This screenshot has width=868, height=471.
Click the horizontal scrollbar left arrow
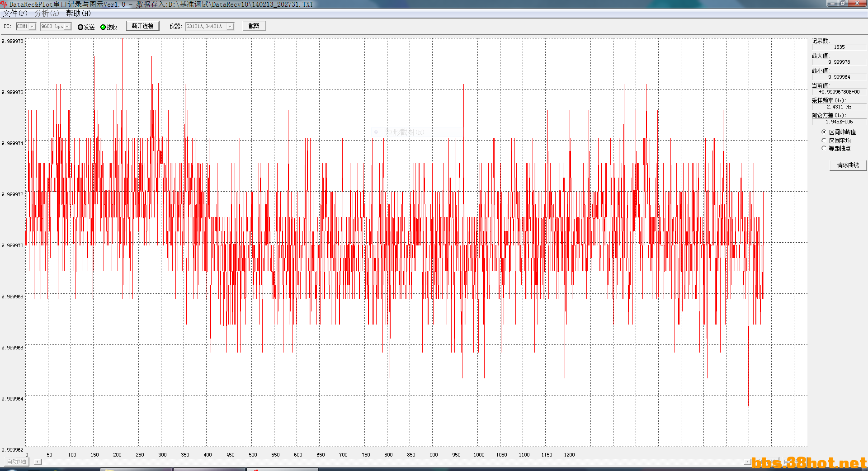[38, 462]
